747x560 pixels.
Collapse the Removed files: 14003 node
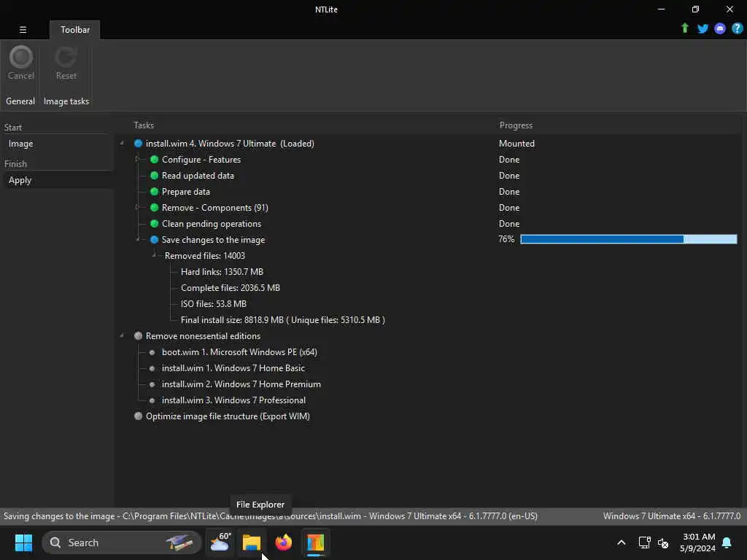(x=154, y=255)
